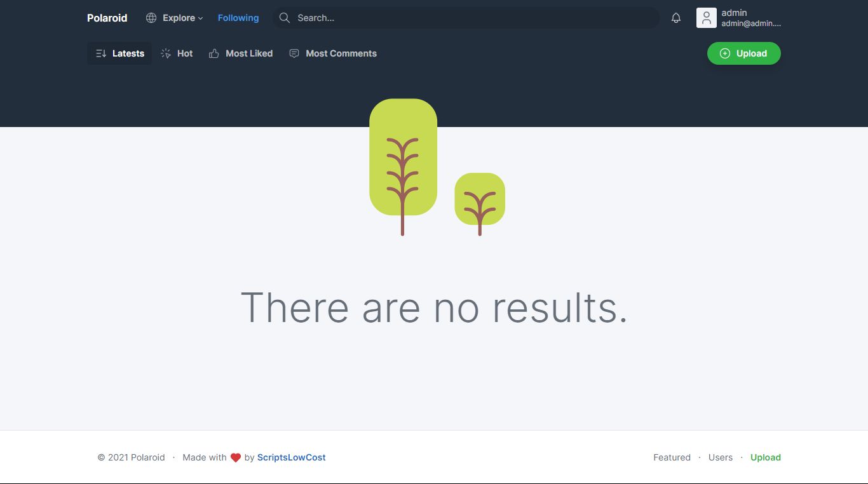868x484 pixels.
Task: Switch to the Most Liked tab
Action: click(241, 53)
